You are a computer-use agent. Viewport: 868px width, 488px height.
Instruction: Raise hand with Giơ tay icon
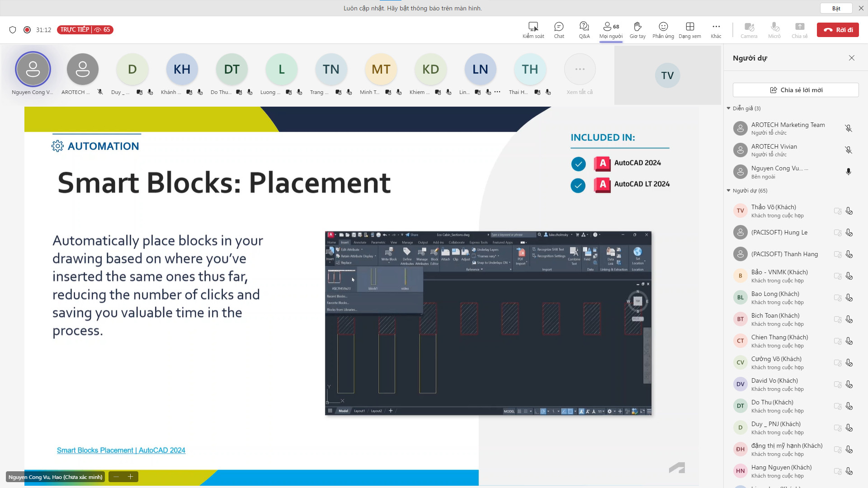(637, 30)
